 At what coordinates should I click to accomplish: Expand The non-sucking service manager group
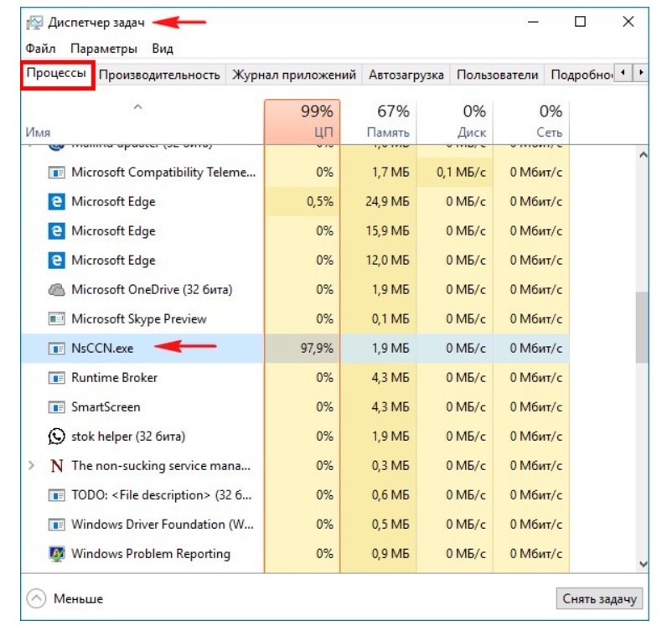[31, 466]
